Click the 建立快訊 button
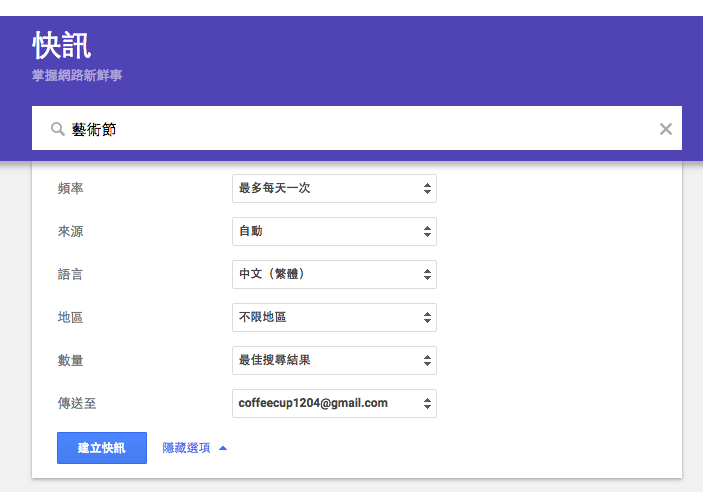The image size is (703, 492). click(x=102, y=448)
